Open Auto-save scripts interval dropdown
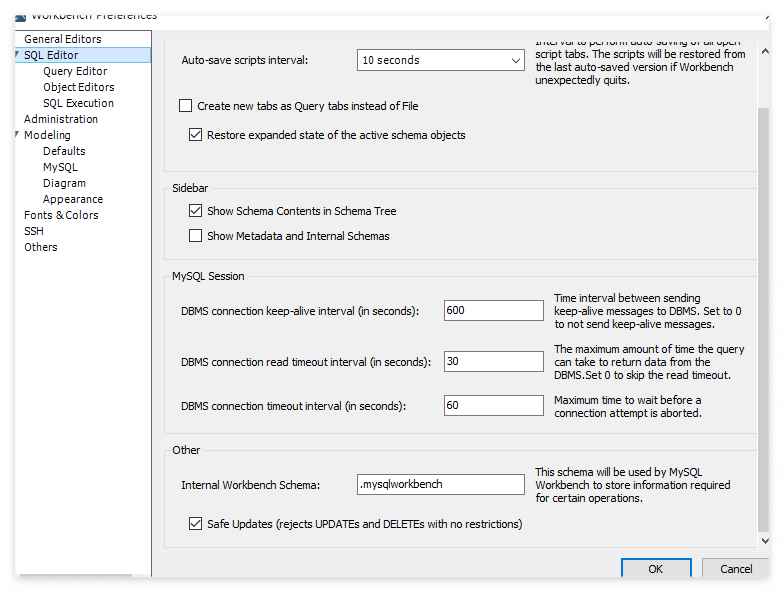The height and width of the screenshot is (592, 784). click(440, 60)
